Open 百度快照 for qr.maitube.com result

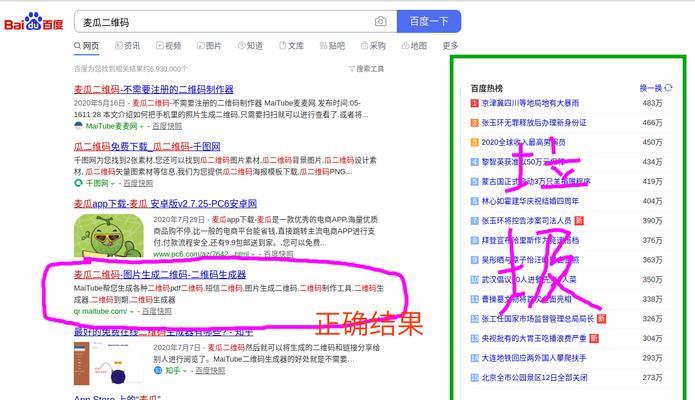pos(157,311)
